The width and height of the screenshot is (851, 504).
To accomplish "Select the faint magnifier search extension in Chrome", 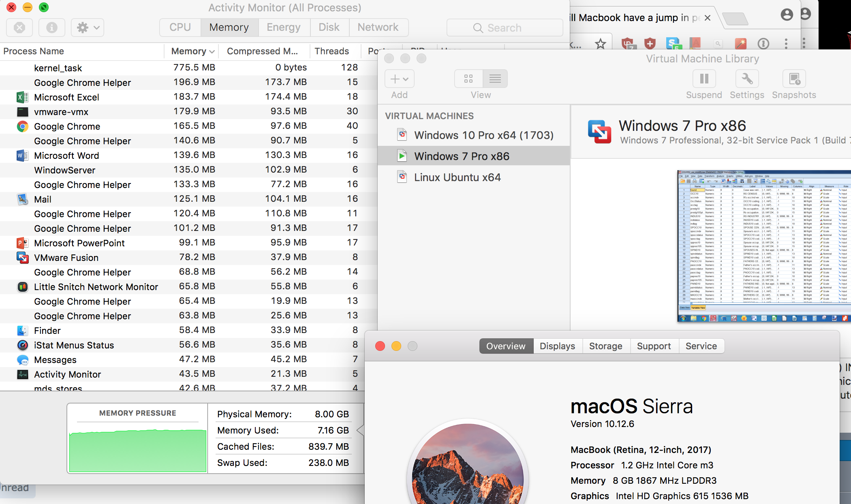I will (x=718, y=43).
